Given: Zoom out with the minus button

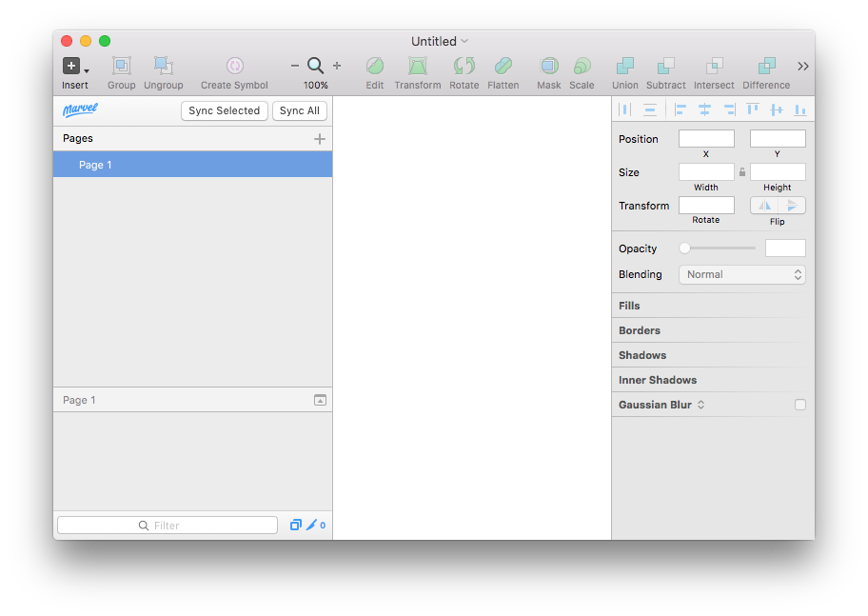Looking at the screenshot, I should (x=294, y=66).
